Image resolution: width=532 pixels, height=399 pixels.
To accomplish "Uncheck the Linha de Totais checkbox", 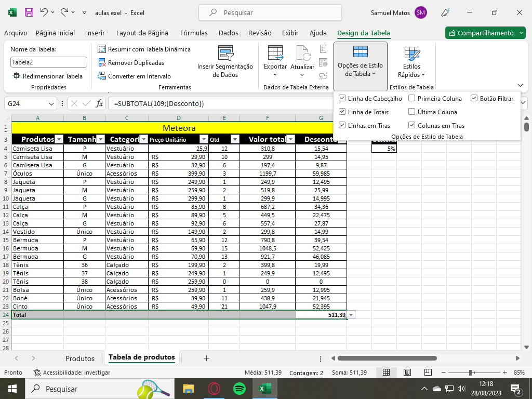I will [x=342, y=112].
